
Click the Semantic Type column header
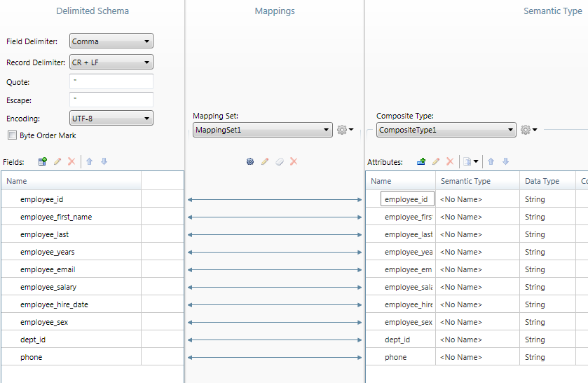(x=465, y=181)
